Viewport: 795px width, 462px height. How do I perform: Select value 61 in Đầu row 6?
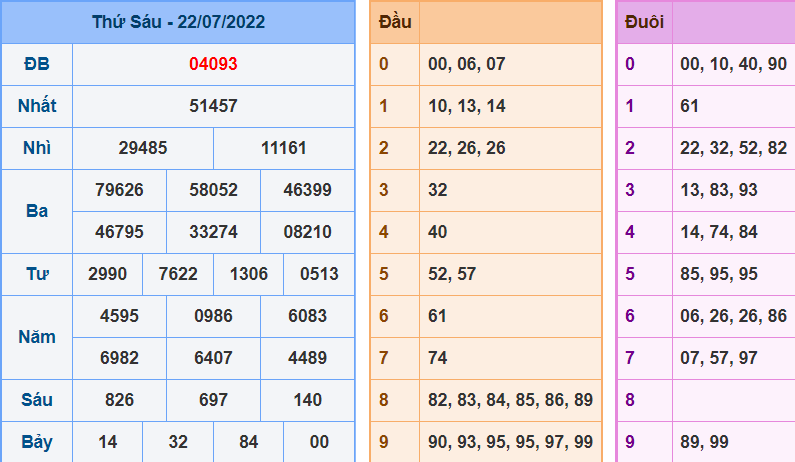tap(437, 316)
